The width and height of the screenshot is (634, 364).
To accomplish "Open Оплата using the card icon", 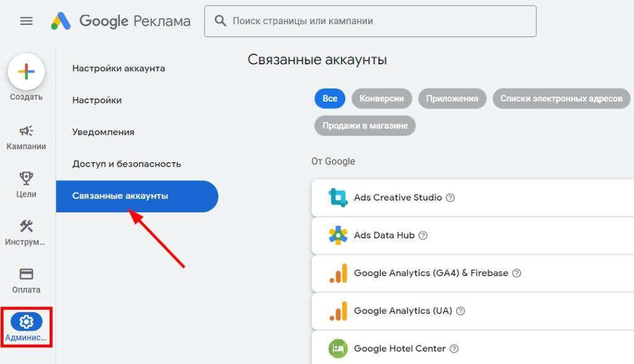I will click(26, 272).
